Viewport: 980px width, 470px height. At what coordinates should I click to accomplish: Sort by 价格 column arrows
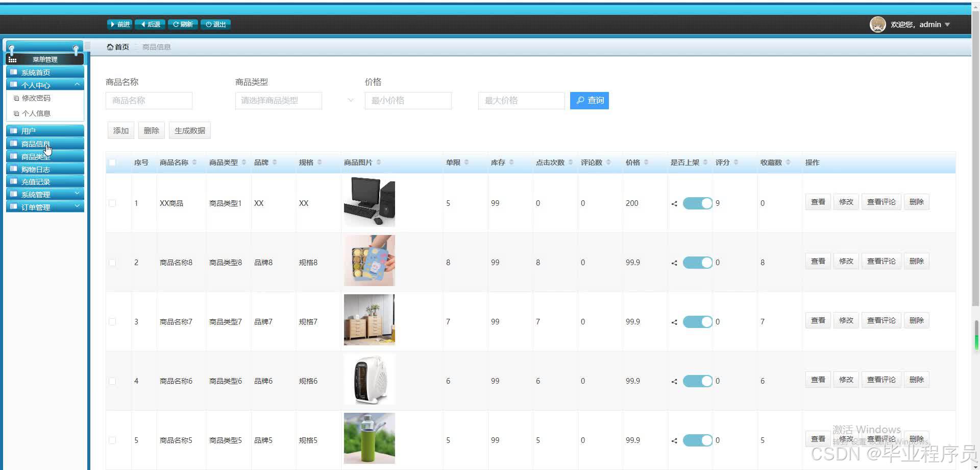coord(646,162)
